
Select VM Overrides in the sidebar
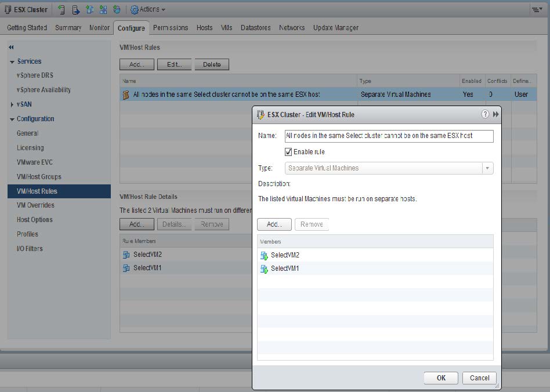point(36,205)
